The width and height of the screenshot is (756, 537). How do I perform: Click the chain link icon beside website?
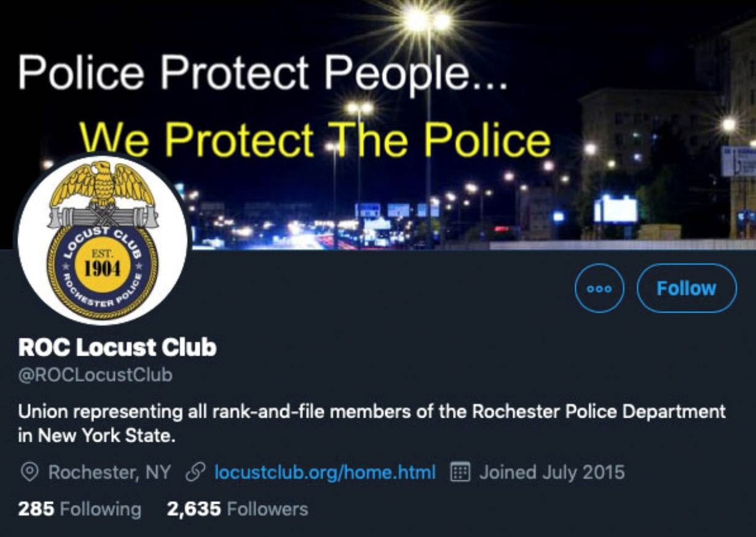[195, 472]
